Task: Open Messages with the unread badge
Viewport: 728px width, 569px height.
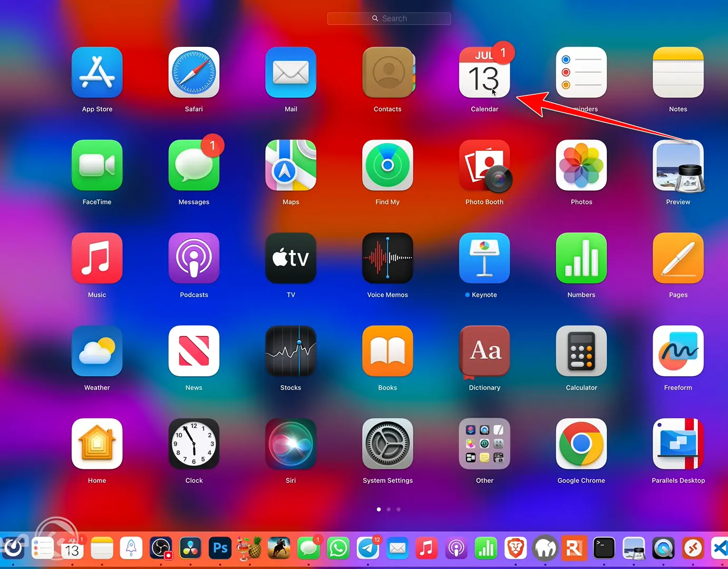Action: [193, 165]
